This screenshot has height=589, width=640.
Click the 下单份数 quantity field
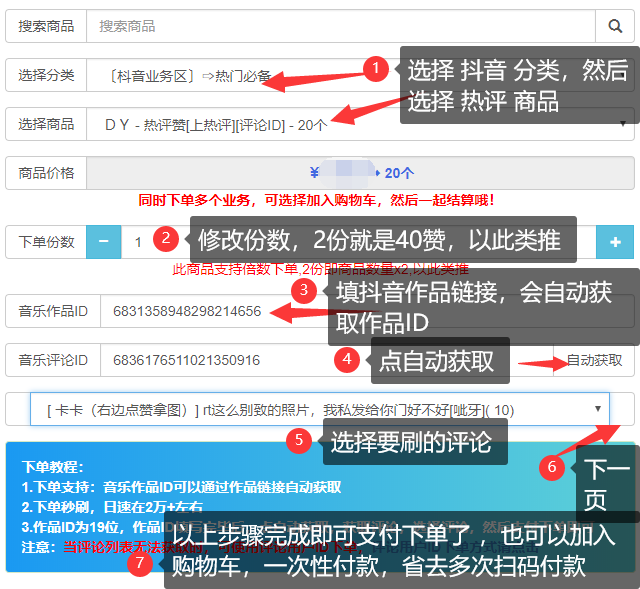[138, 242]
